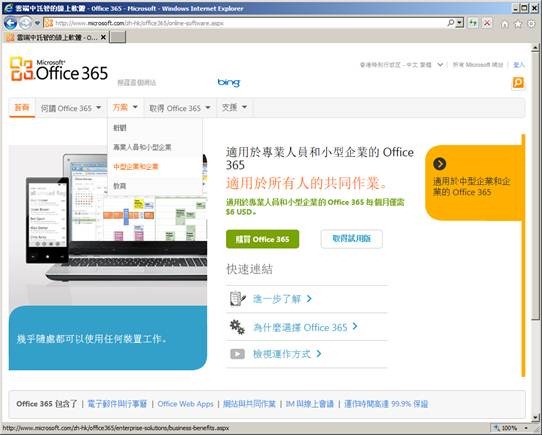Click the vertical scrollbar down arrow
This screenshot has width=542, height=435.
tap(535, 417)
